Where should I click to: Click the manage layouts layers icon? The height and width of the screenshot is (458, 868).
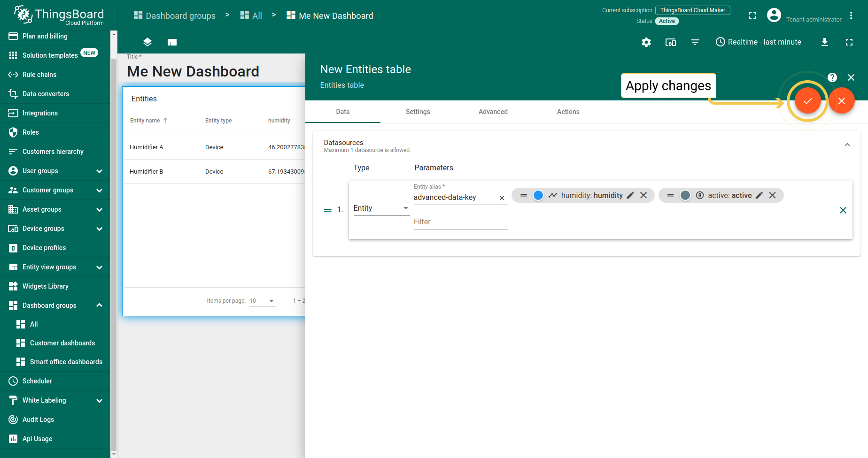pyautogui.click(x=147, y=42)
